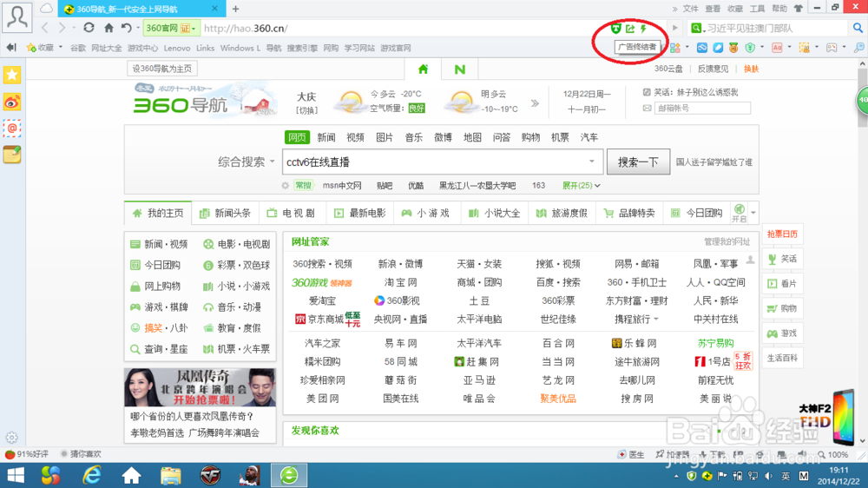This screenshot has height=488, width=868.
Task: Expand the 携程旅行 dropdown arrow
Action: tap(656, 319)
